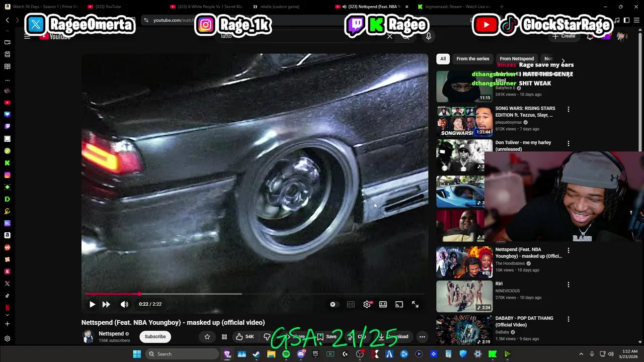Screen dimensions: 644x362
Task: Open options for Don Toliver video
Action: tap(569, 143)
